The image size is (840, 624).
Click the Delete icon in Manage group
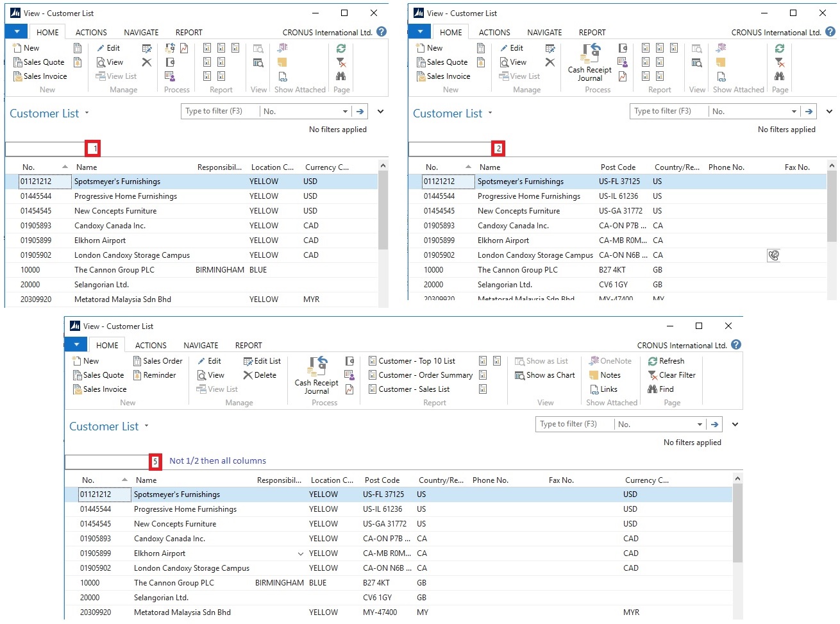(x=248, y=376)
